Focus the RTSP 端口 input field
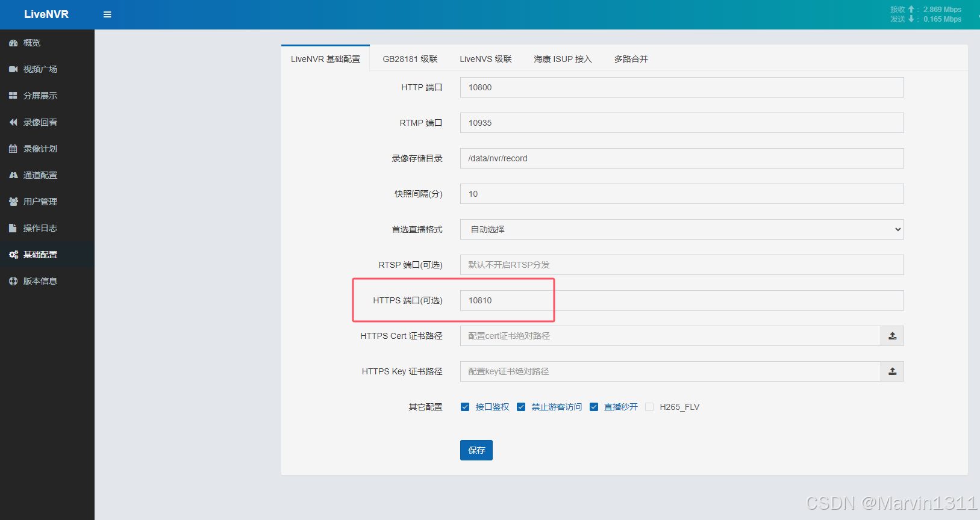 [x=682, y=265]
